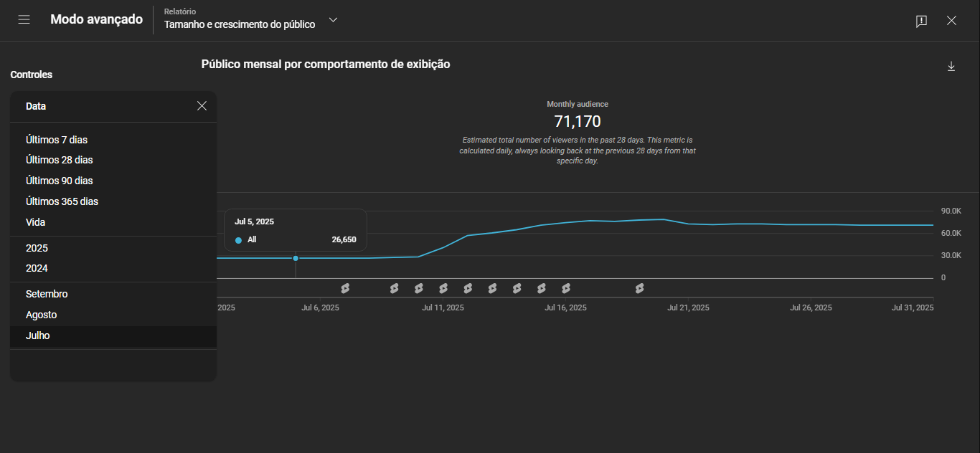Pick the Últimos 90 dias option
980x453 pixels.
click(60, 181)
